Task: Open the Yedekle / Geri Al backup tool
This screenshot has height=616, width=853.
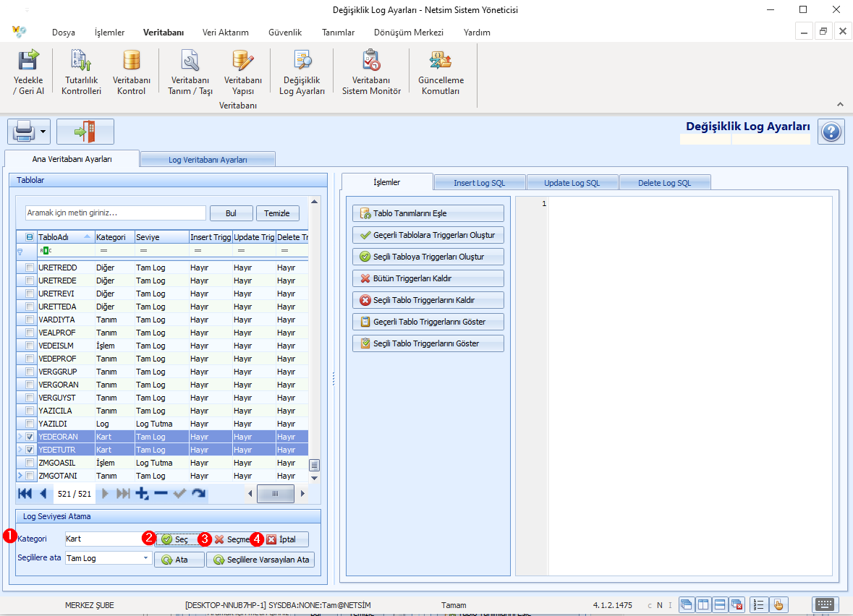Action: pyautogui.click(x=28, y=72)
